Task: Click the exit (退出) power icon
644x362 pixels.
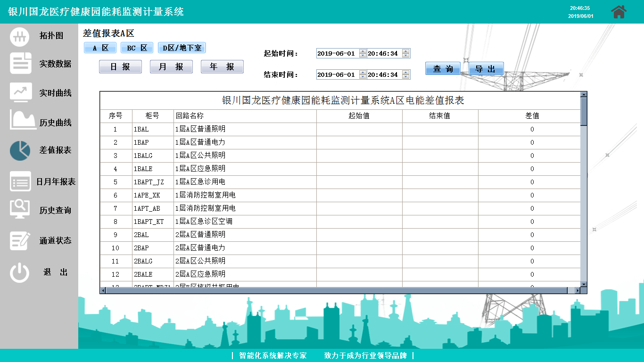Action: coord(20,273)
